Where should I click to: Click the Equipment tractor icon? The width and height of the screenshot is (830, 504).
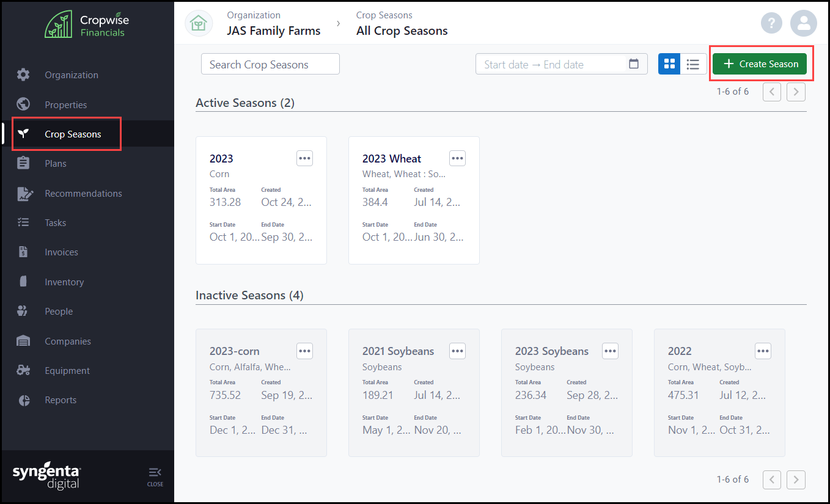pos(24,371)
